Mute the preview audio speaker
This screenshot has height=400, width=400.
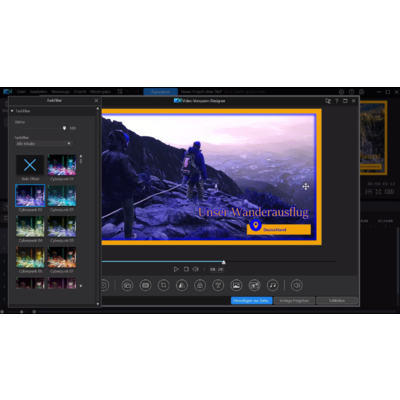tap(196, 269)
